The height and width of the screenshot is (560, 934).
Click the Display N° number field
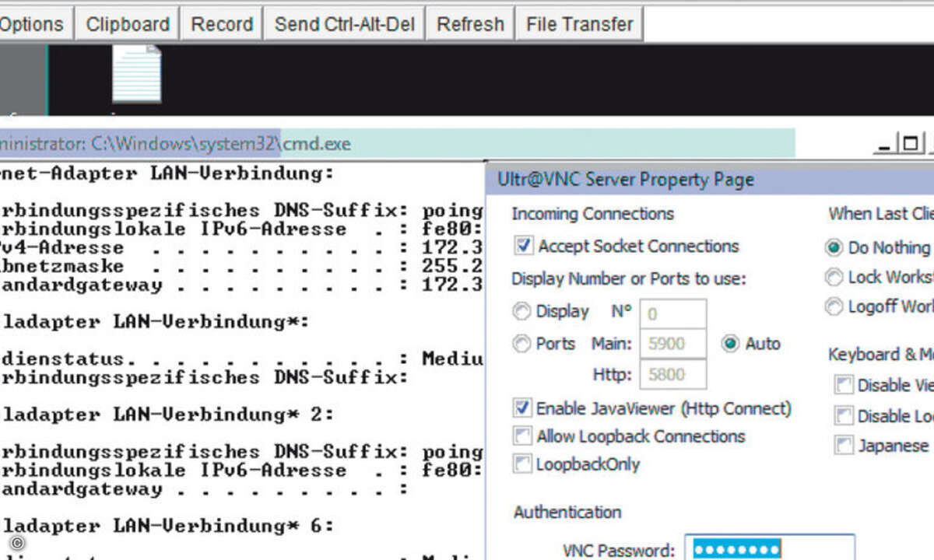pos(673,314)
